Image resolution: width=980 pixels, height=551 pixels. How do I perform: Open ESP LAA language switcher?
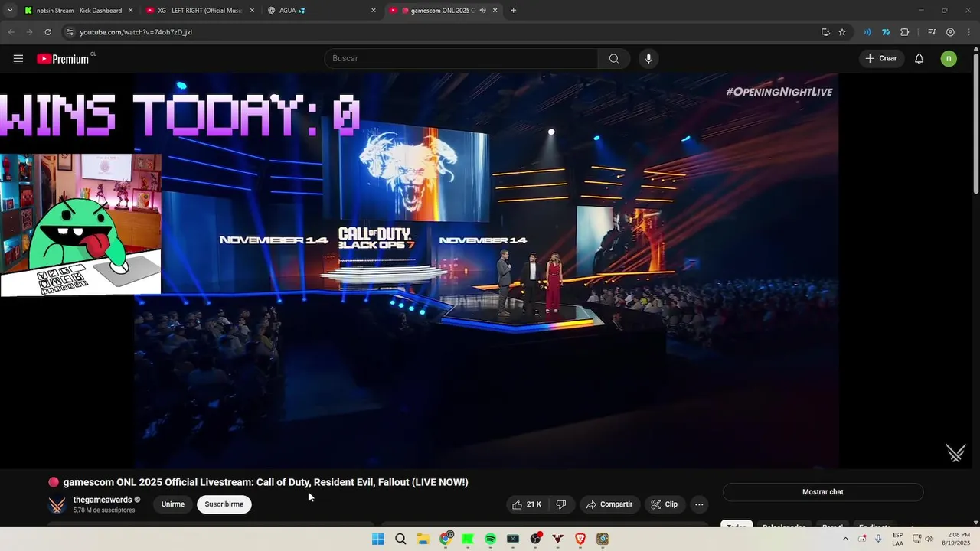(898, 539)
